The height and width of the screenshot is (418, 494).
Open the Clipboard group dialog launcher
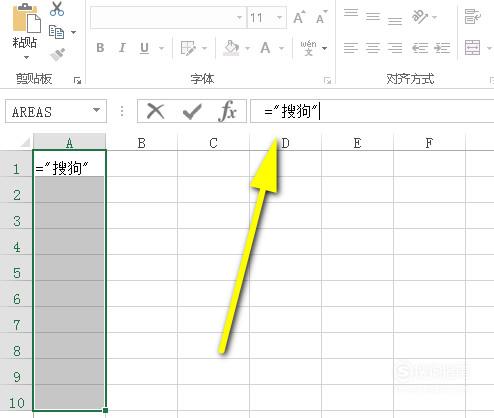pyautogui.click(x=77, y=80)
